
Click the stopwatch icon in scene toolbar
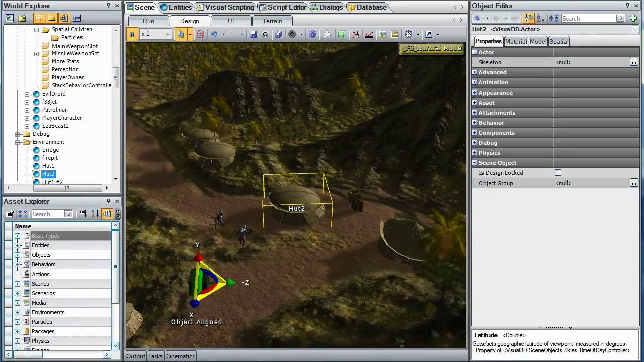coord(409,34)
